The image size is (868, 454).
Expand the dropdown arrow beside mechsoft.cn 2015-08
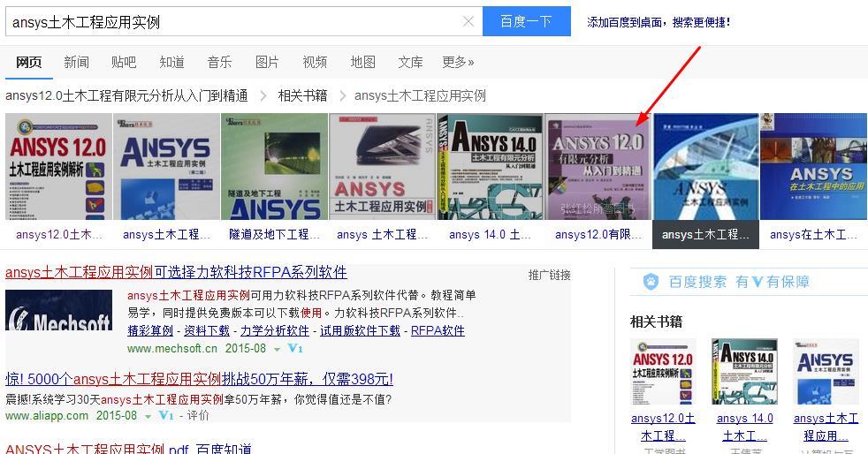277,350
